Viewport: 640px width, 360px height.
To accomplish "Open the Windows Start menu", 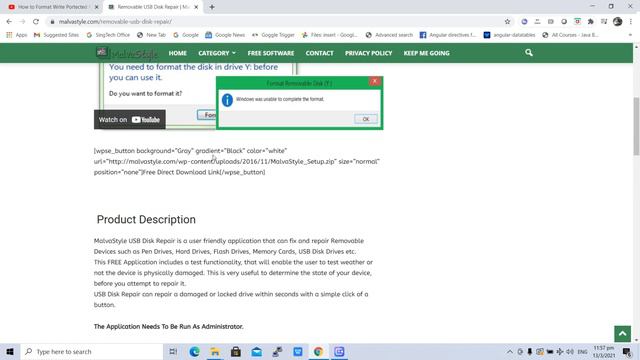I will tap(10, 351).
